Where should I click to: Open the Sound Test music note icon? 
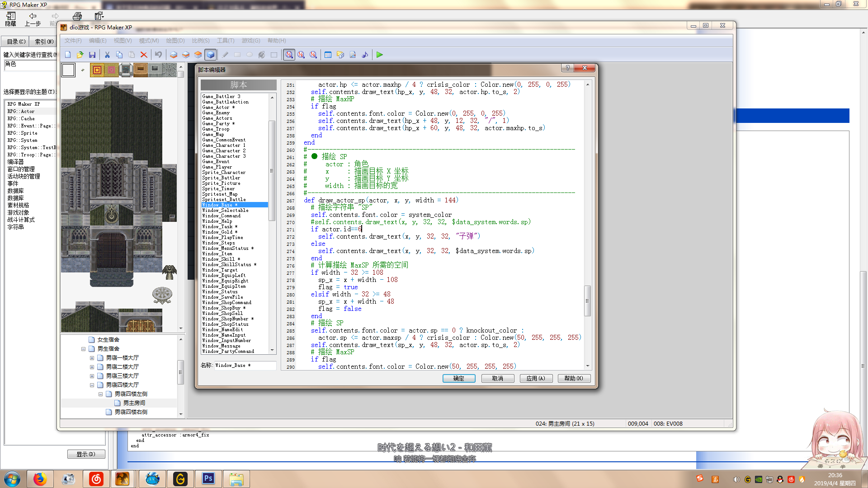365,55
